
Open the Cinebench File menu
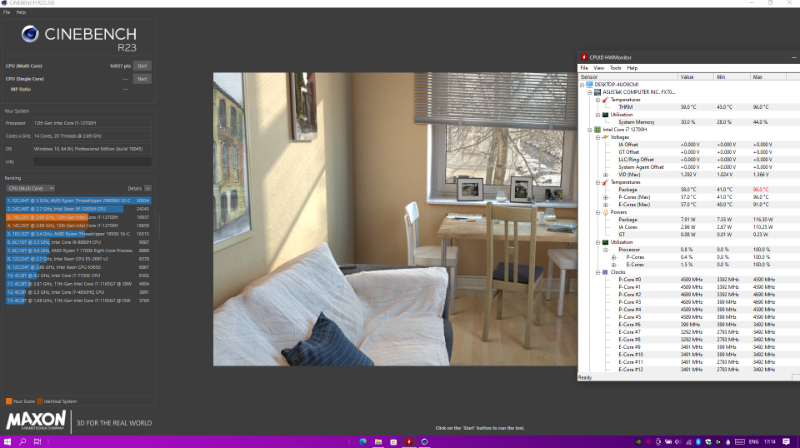click(x=6, y=12)
